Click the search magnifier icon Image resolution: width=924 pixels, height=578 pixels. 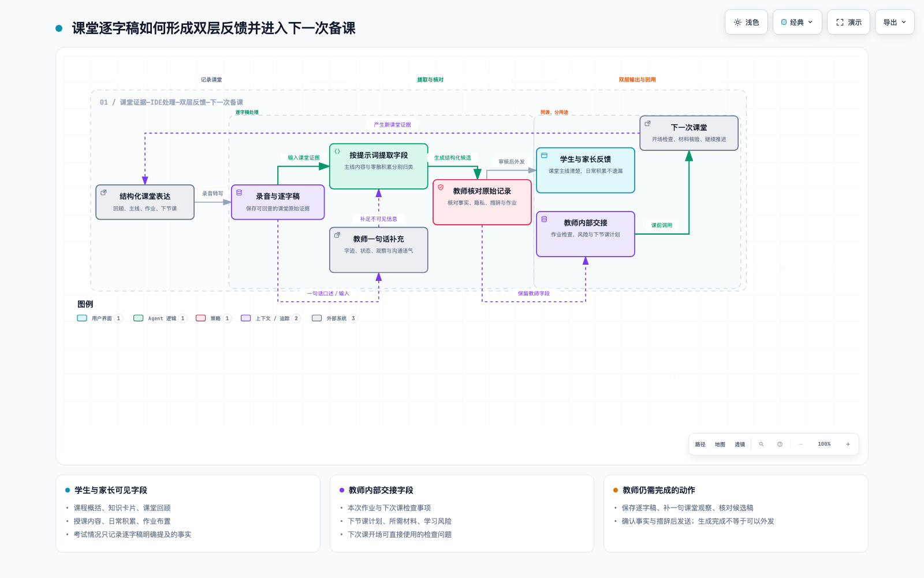(x=761, y=444)
